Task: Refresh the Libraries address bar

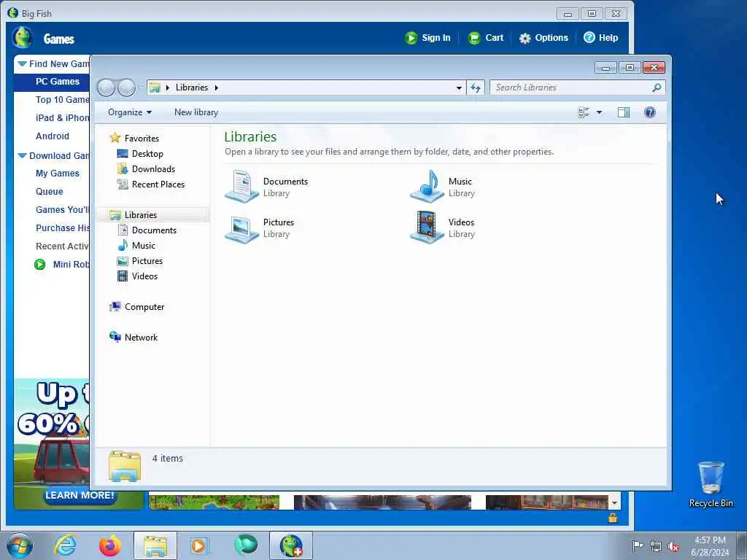Action: click(476, 87)
